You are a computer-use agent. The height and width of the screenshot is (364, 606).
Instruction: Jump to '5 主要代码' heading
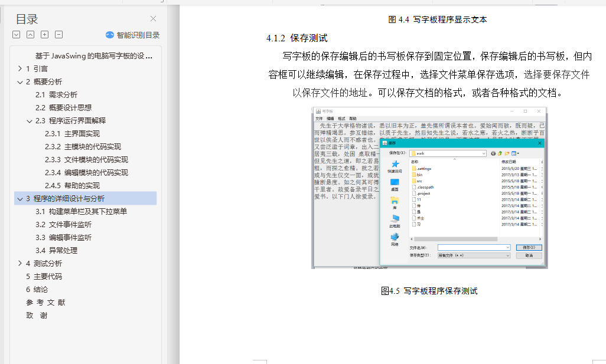(x=44, y=276)
